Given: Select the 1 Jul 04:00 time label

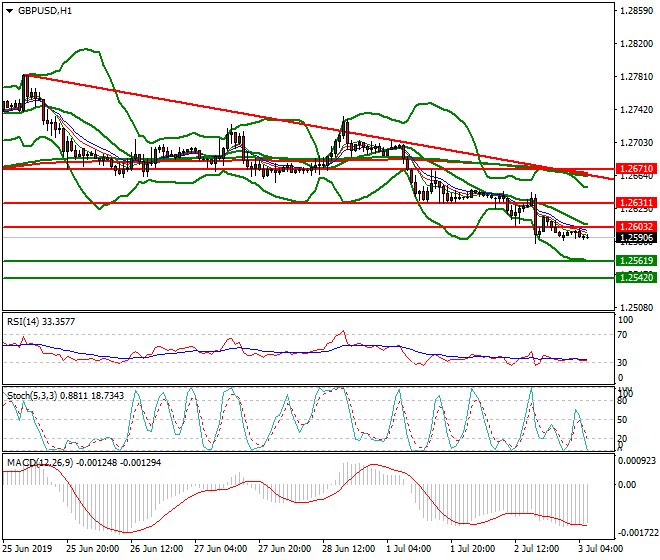Looking at the screenshot, I should [x=409, y=549].
